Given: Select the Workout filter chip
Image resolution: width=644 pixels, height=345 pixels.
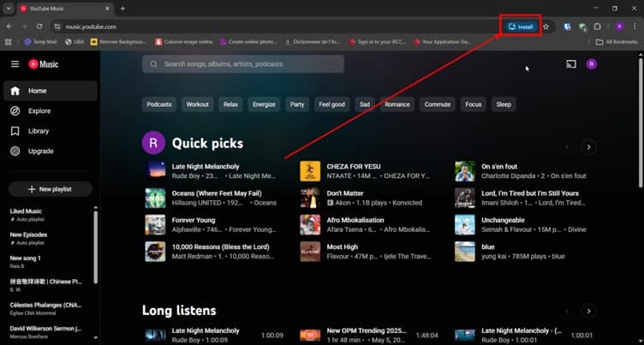Looking at the screenshot, I should [x=198, y=104].
